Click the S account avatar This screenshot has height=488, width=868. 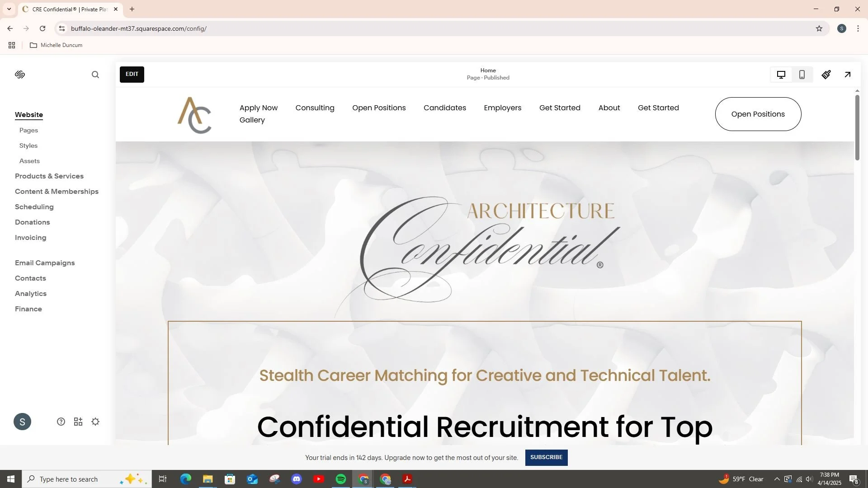click(22, 422)
